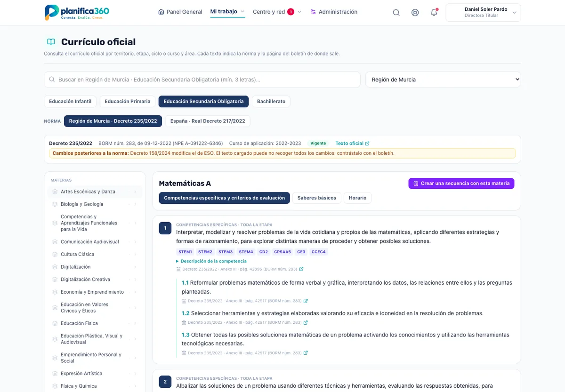Click the layers icon beside Expresión Artística
This screenshot has height=392, width=565.
pos(55,374)
